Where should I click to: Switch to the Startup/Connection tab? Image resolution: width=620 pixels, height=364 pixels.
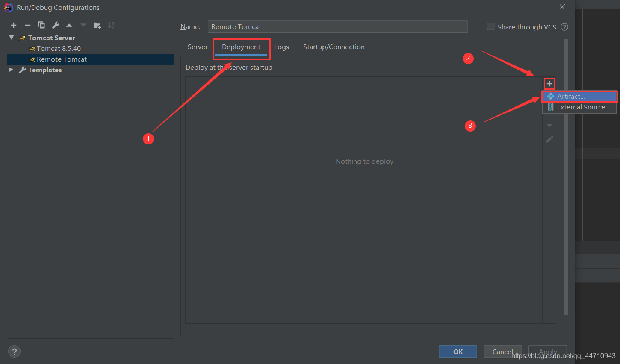click(334, 47)
